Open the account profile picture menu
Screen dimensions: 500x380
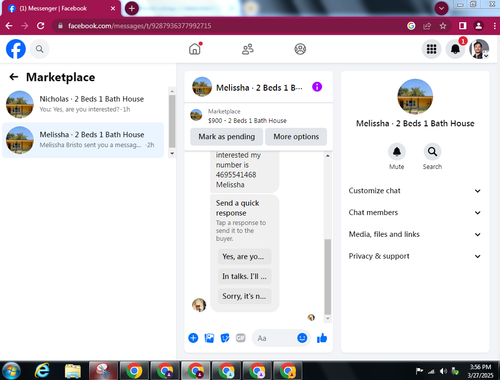479,49
